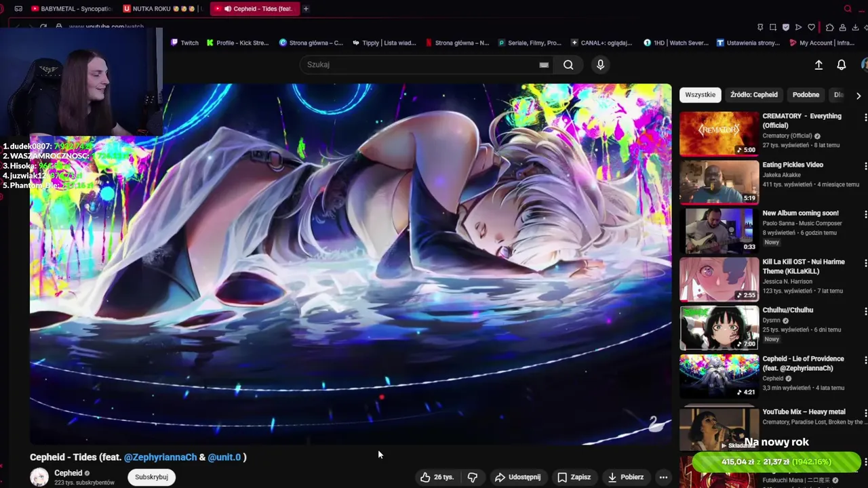Click the Udostępnij share button
Screen dimensions: 868x488
tap(518, 477)
